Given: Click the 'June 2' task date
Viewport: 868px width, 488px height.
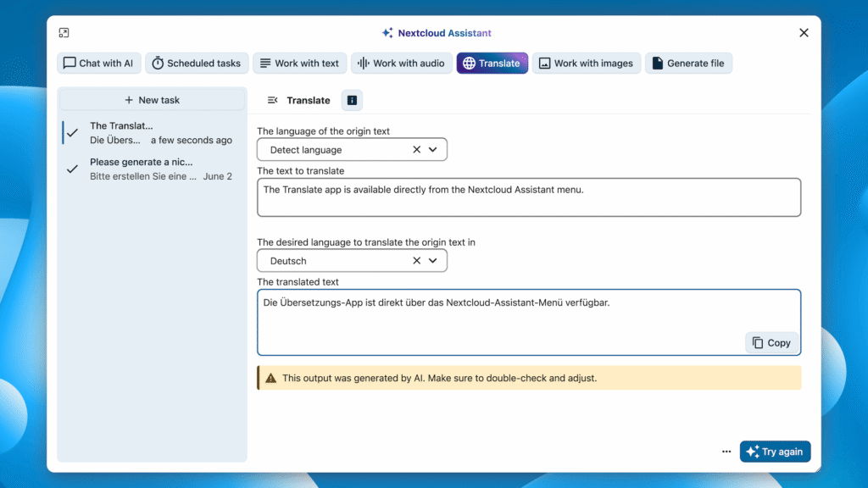Looking at the screenshot, I should pos(218,176).
